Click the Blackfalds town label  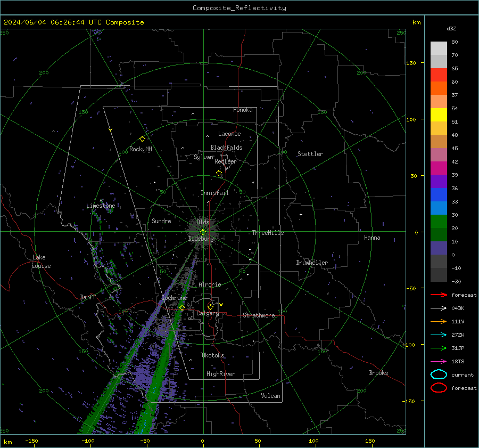tap(226, 148)
